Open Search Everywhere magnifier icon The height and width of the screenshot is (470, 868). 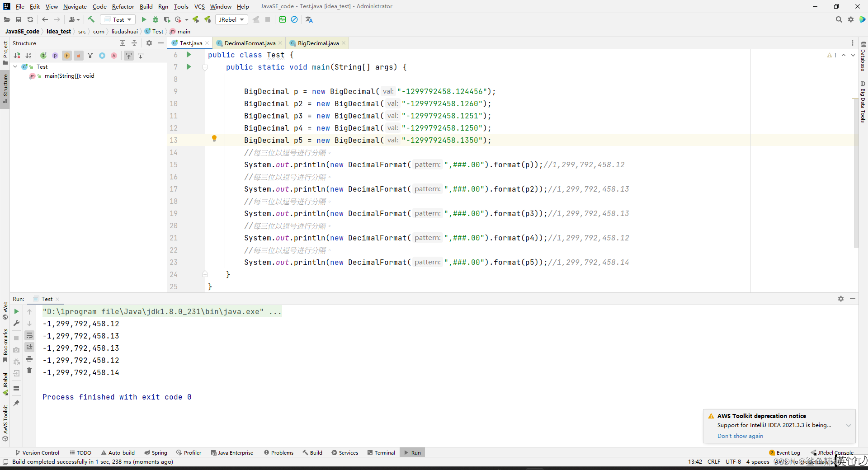pyautogui.click(x=839, y=19)
